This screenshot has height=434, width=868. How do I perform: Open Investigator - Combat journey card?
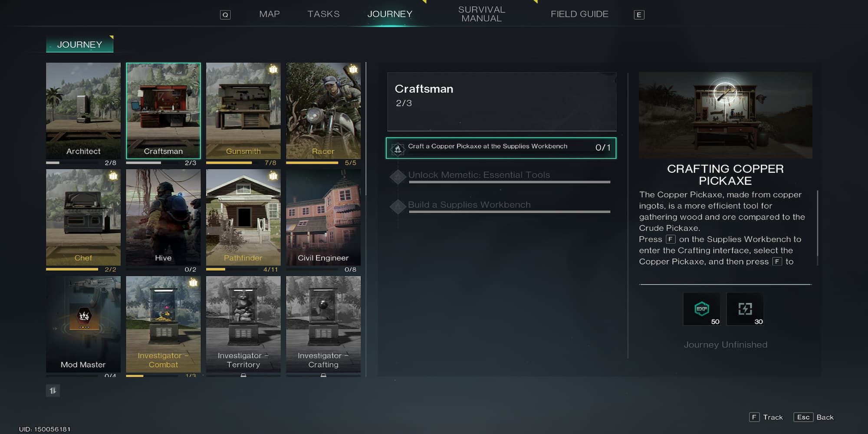163,324
